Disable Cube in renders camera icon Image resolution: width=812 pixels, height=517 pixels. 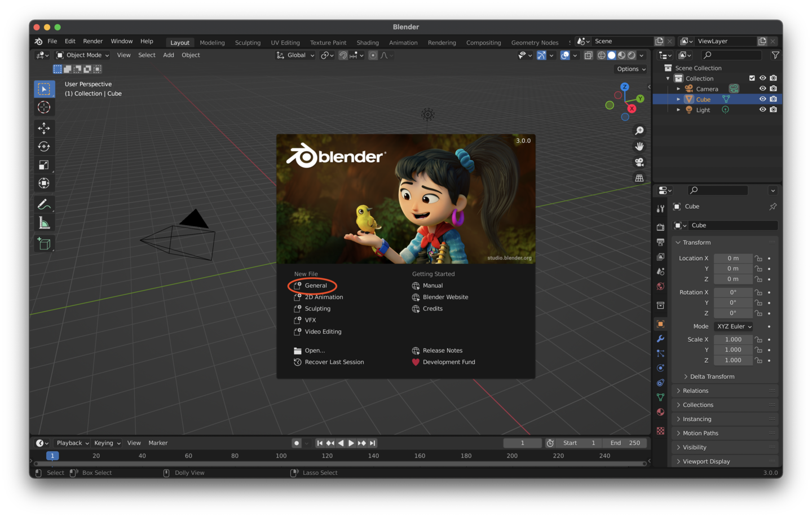pyautogui.click(x=773, y=99)
